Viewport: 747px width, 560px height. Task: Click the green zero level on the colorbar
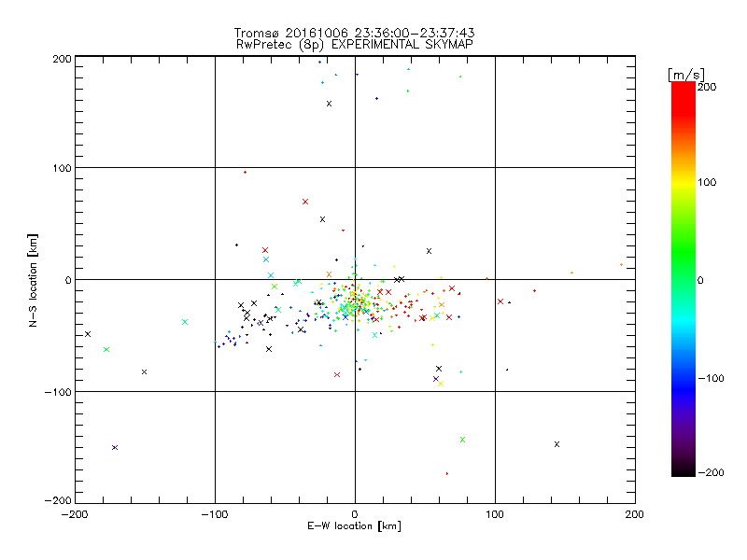(x=683, y=279)
